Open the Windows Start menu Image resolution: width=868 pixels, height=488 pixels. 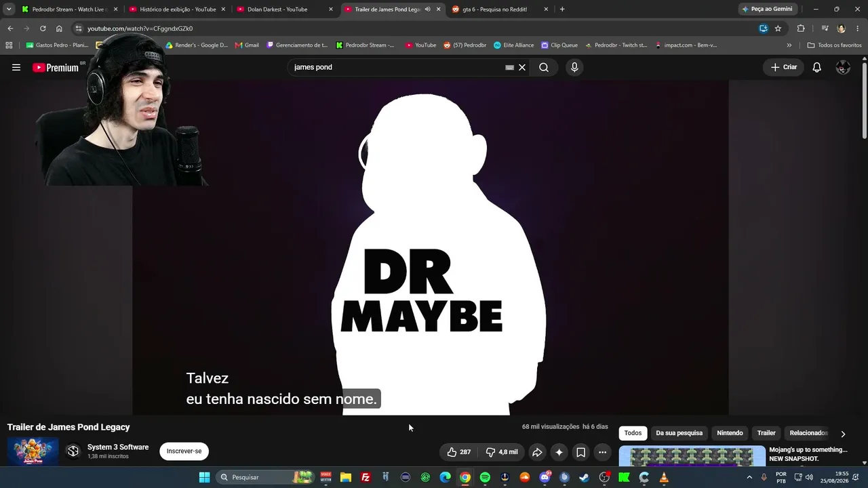coord(204,477)
